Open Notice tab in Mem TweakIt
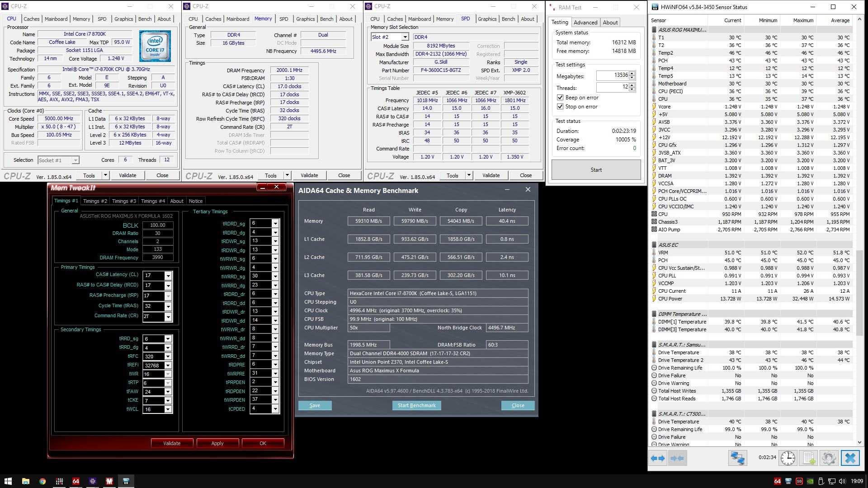The height and width of the screenshot is (488, 868). pyautogui.click(x=196, y=201)
